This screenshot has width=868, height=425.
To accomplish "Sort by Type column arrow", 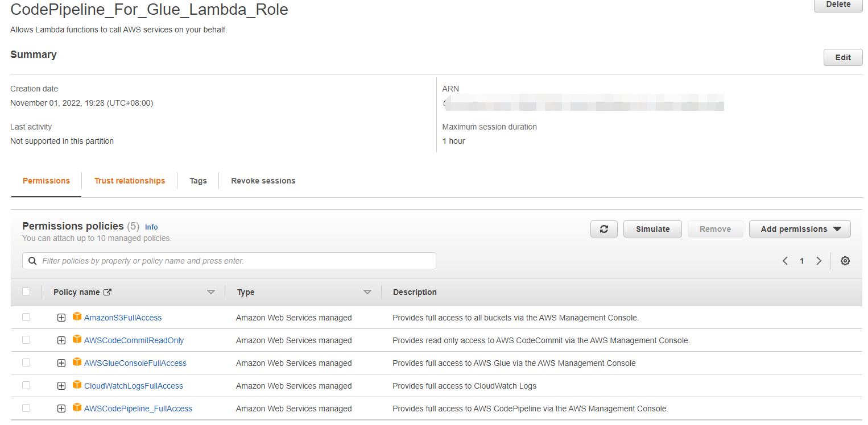I will pyautogui.click(x=367, y=292).
